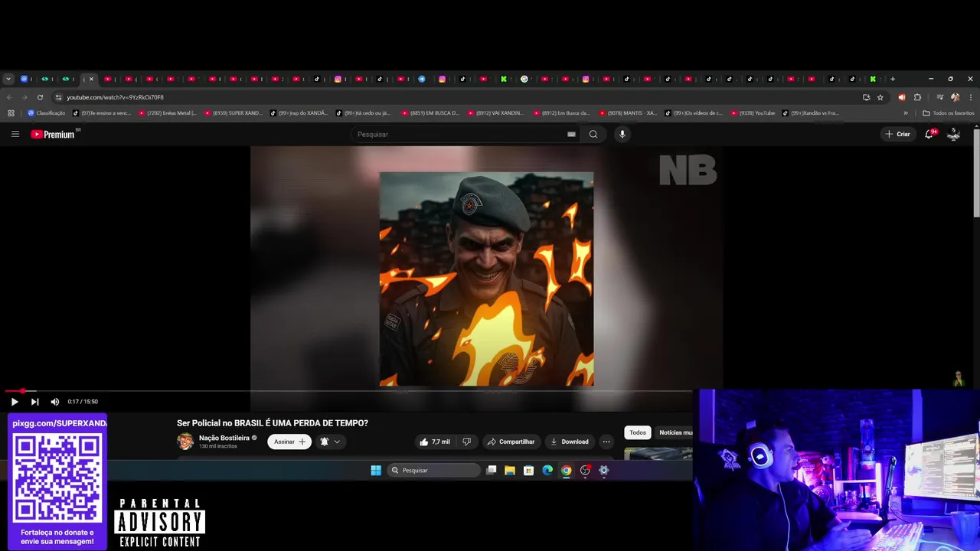Click the page vertical scrollbar
Viewport: 980px width, 551px height.
[976, 173]
